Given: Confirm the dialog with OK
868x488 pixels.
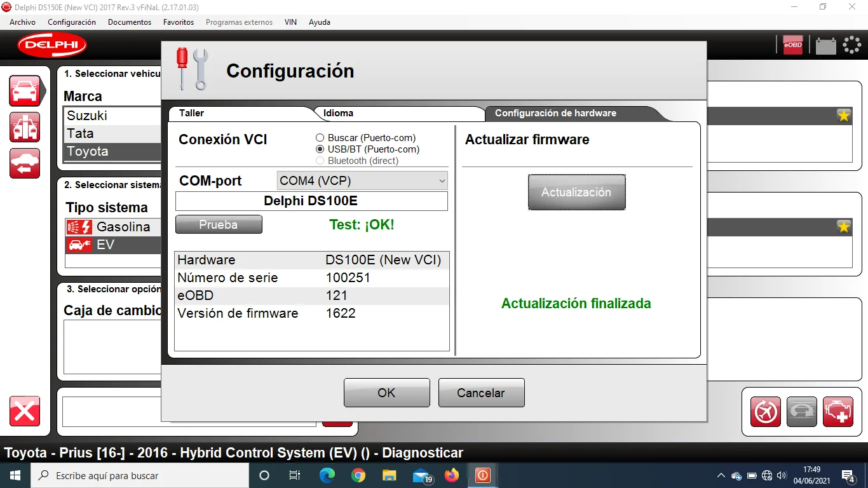Looking at the screenshot, I should coord(386,393).
